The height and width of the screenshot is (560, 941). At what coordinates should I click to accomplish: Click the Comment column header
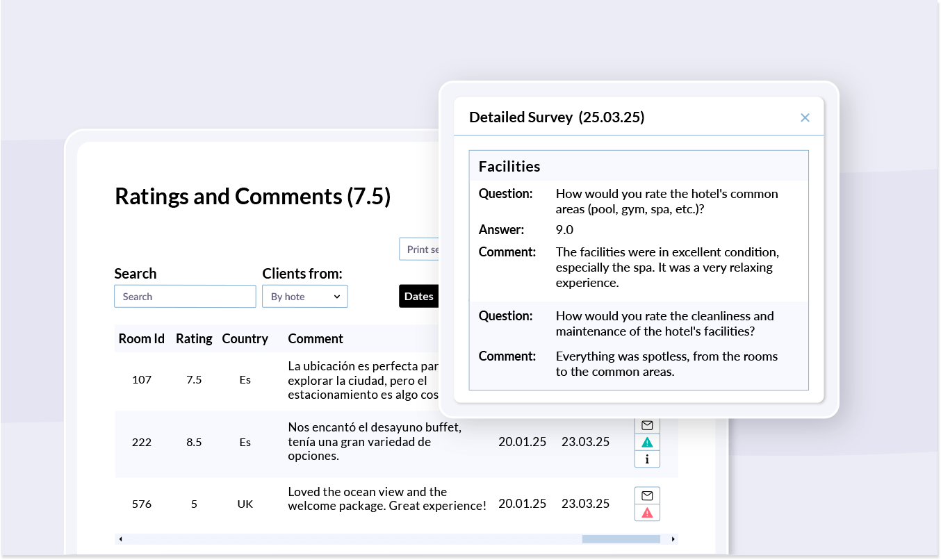click(316, 338)
